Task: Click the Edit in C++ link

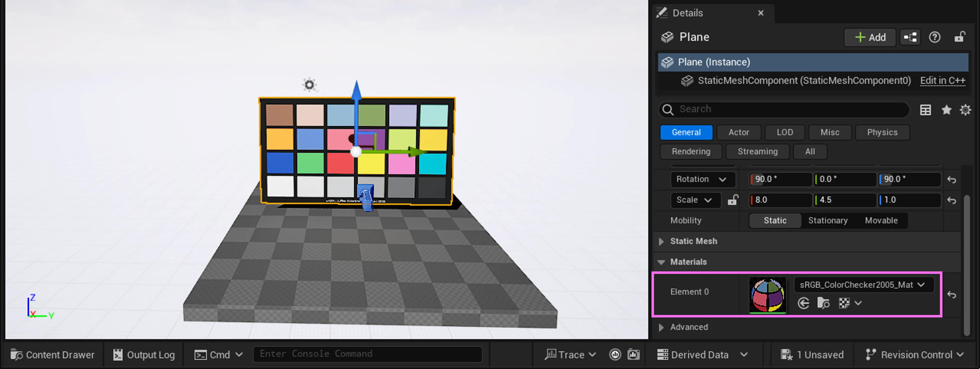Action: pyautogui.click(x=942, y=80)
